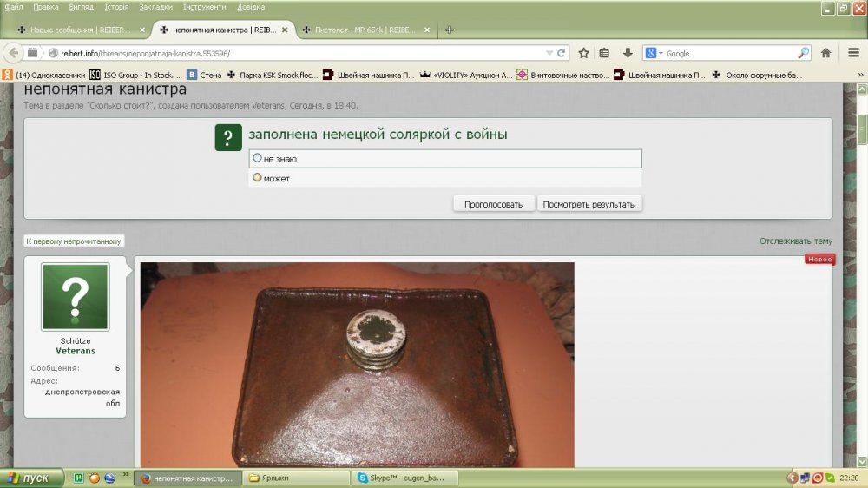The height and width of the screenshot is (488, 868).
Task: Click the Firefox back arrow button
Action: tap(14, 53)
